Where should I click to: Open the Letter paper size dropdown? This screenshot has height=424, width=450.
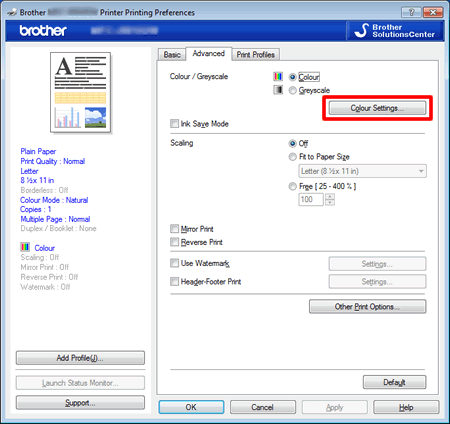(362, 171)
